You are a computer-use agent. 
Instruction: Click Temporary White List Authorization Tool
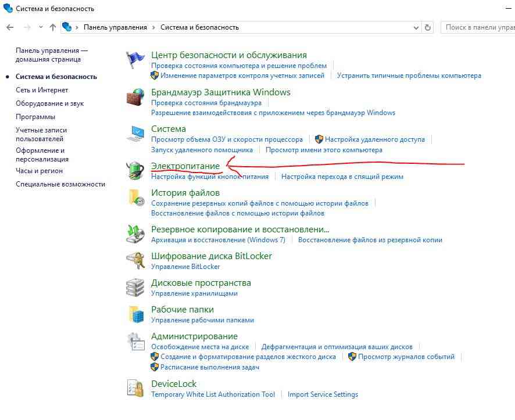pos(213,394)
